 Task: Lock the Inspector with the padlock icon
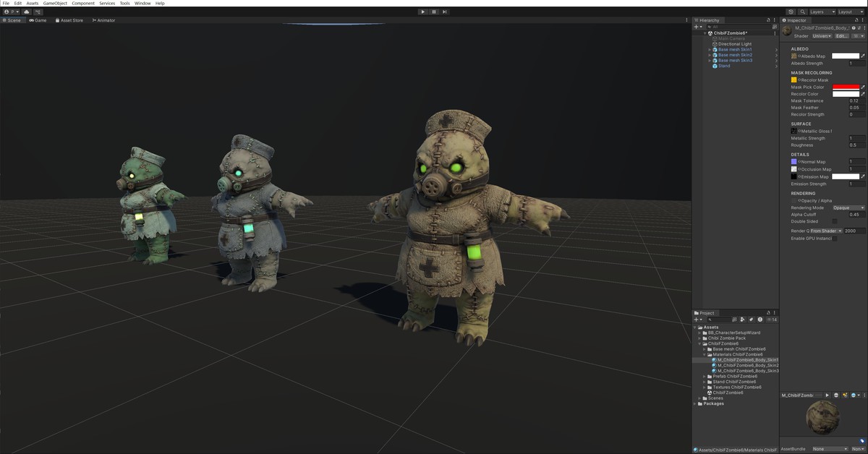pyautogui.click(x=858, y=20)
